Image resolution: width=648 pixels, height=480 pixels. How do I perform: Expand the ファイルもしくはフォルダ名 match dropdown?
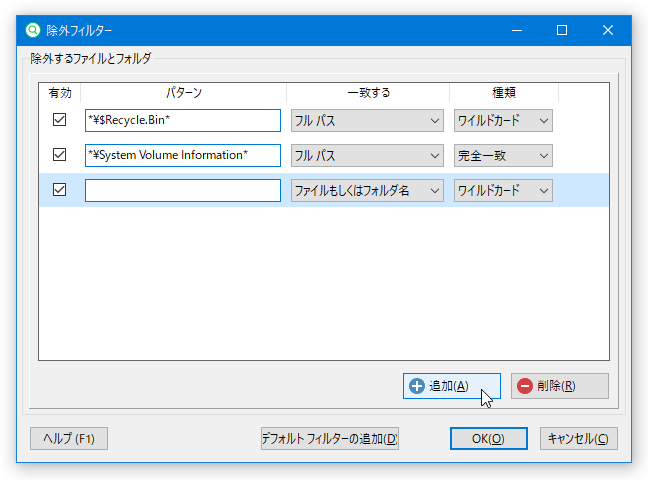tap(367, 191)
